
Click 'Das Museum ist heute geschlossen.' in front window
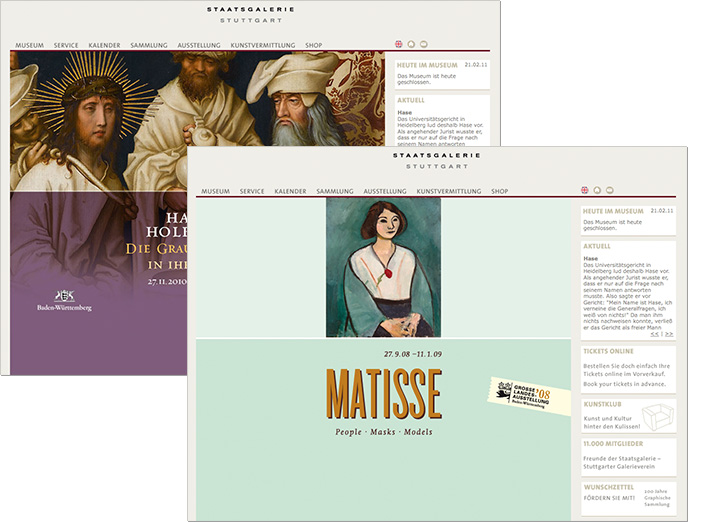pos(613,225)
